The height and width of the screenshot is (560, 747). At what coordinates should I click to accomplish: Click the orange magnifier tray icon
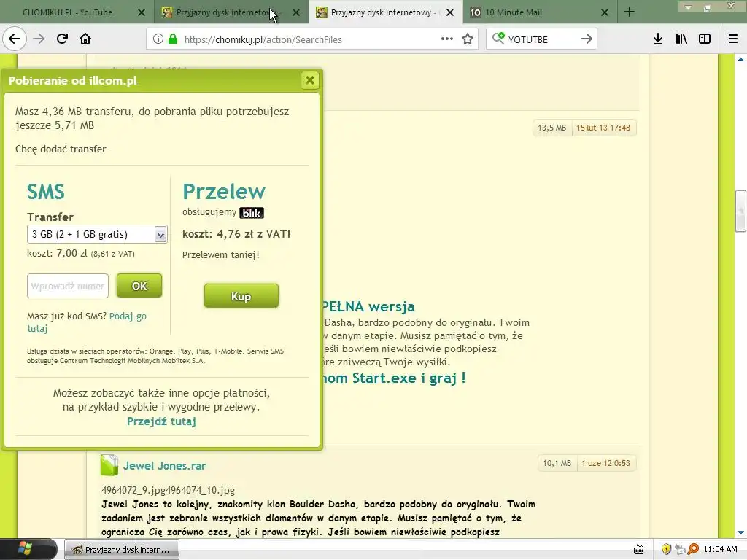click(x=693, y=550)
